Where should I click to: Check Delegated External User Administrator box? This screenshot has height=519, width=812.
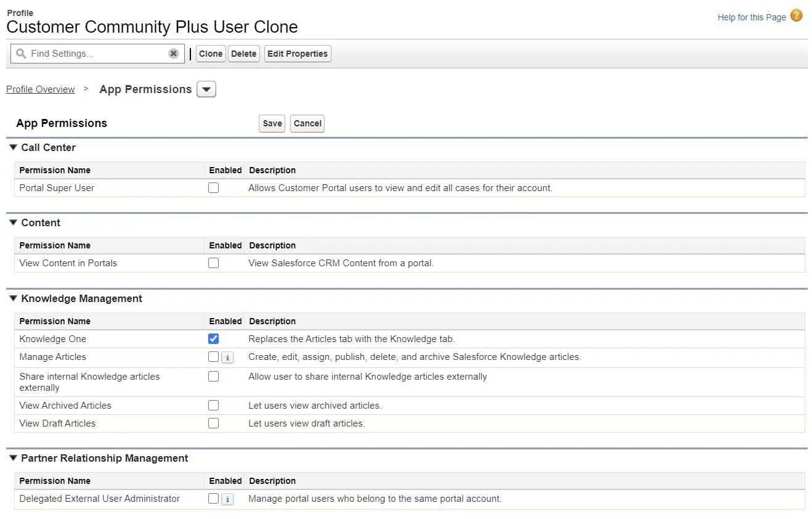tap(213, 499)
